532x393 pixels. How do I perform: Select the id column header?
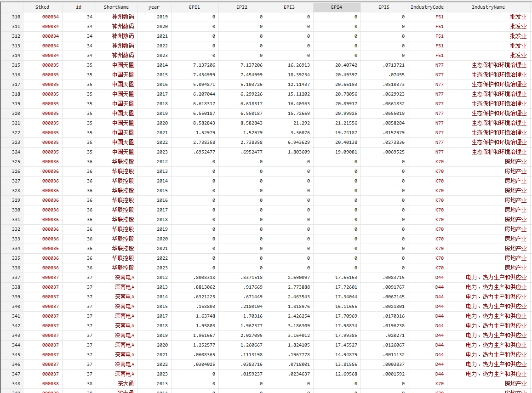[x=79, y=7]
